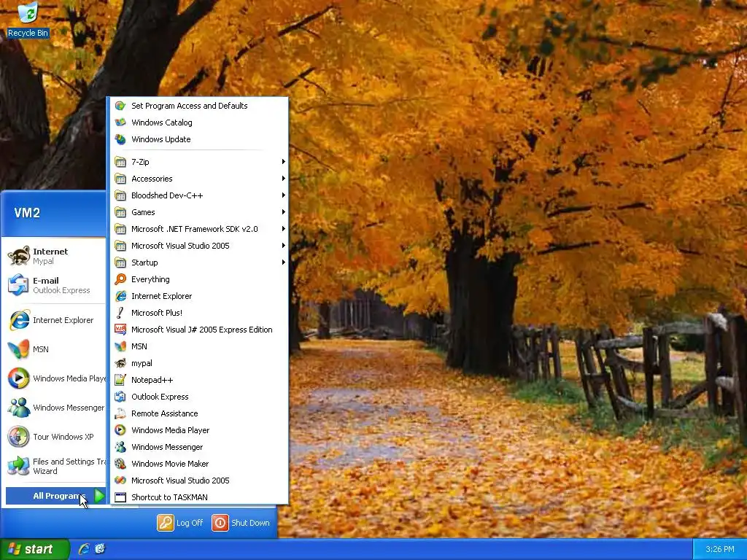Click the Everything search magnifier icon

[x=120, y=279]
